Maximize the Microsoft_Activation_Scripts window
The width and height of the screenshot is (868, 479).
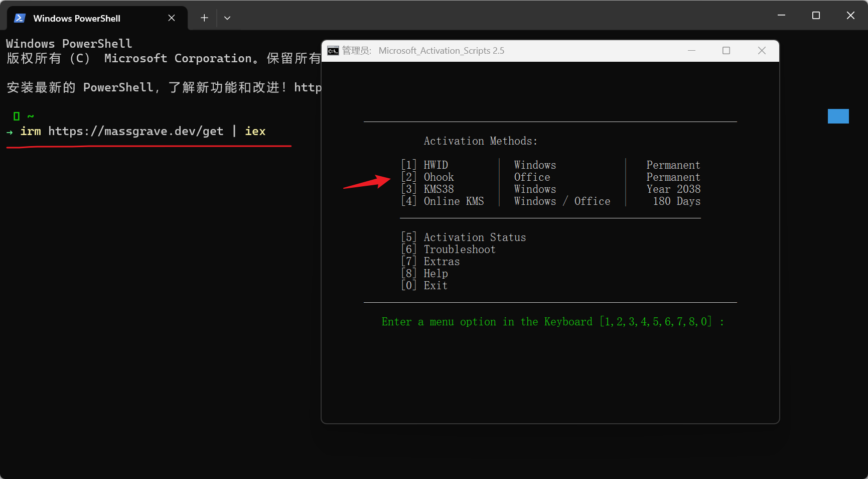[726, 51]
